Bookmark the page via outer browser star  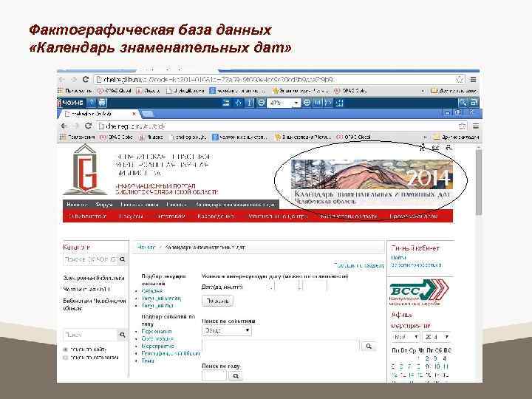460,79
